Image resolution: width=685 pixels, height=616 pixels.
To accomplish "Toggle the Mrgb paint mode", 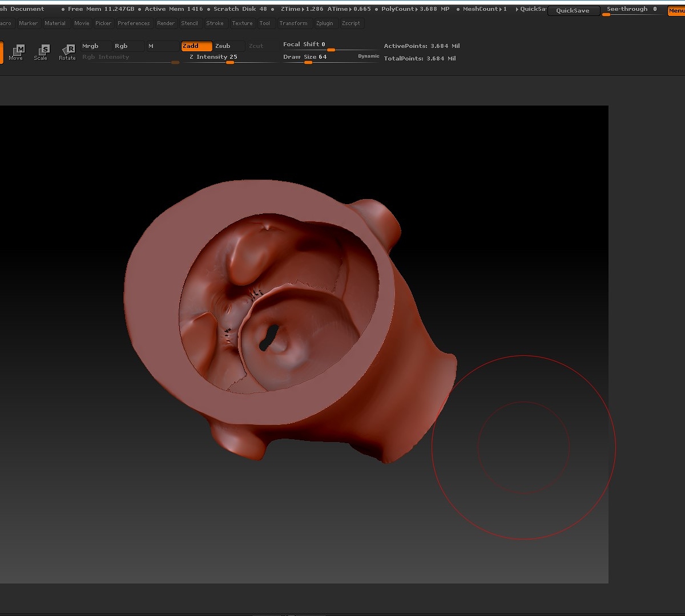I will coord(96,46).
